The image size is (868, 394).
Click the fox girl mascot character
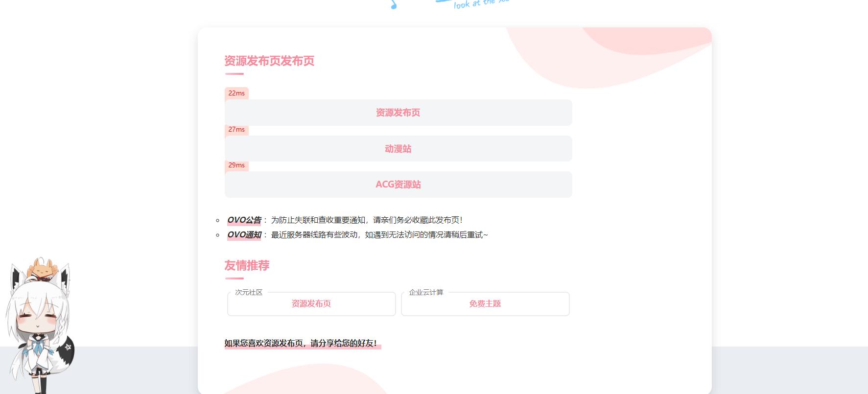(x=39, y=325)
